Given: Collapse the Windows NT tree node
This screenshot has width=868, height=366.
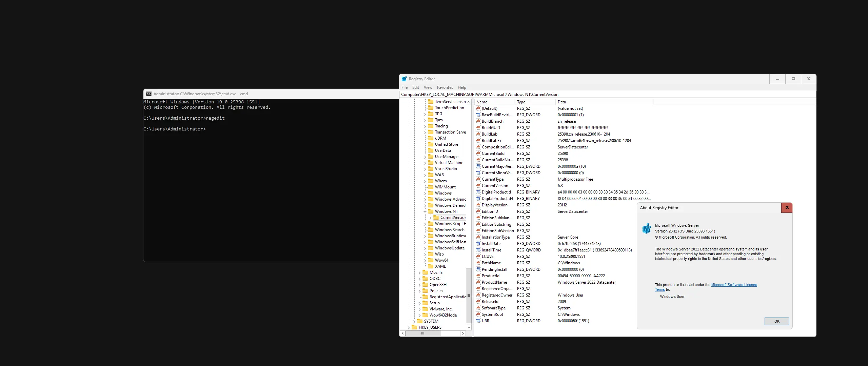Looking at the screenshot, I should coord(425,211).
